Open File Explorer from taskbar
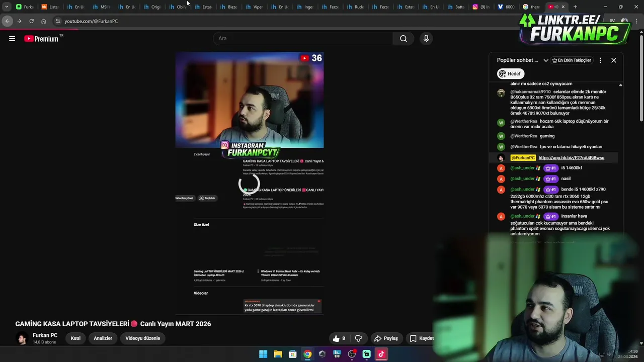Viewport: 644px width, 362px height. [x=278, y=354]
